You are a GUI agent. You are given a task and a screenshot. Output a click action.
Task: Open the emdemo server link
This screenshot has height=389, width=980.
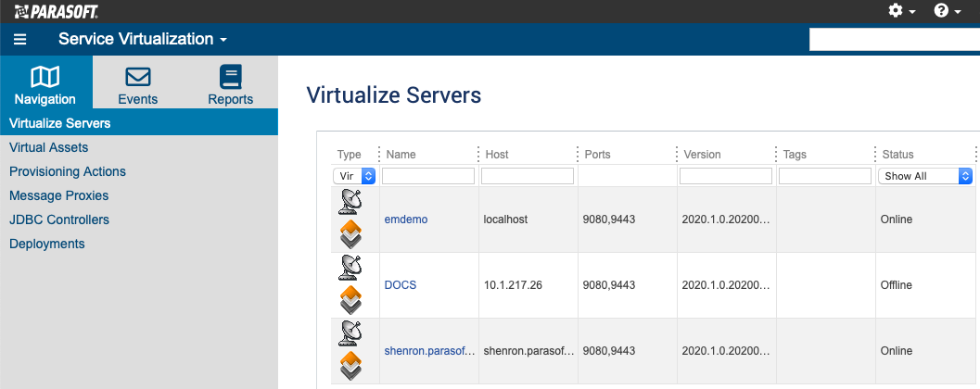[406, 220]
